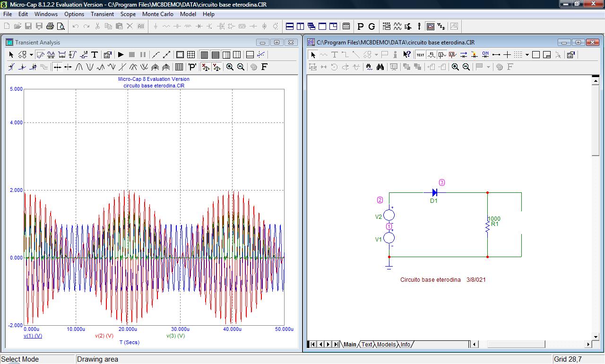The height and width of the screenshot is (364, 605).
Task: Zoom out in the Transient Analysis toolbar
Action: tap(241, 67)
